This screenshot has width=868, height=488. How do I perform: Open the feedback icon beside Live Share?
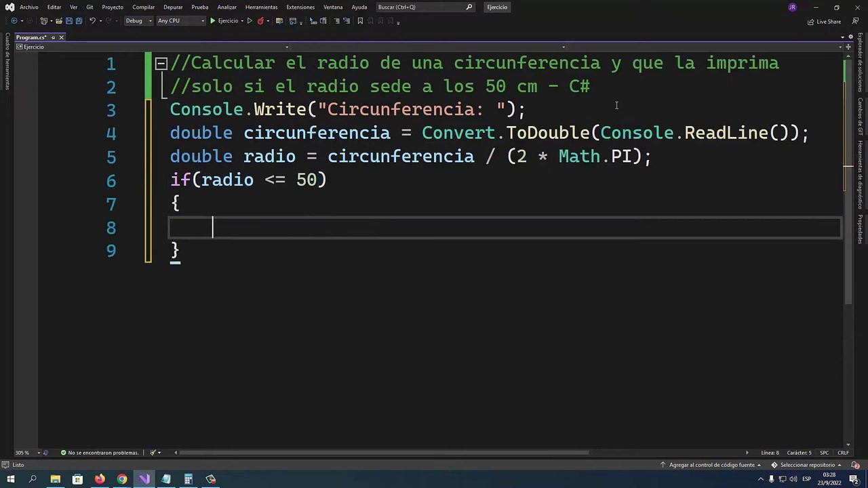[x=855, y=21]
